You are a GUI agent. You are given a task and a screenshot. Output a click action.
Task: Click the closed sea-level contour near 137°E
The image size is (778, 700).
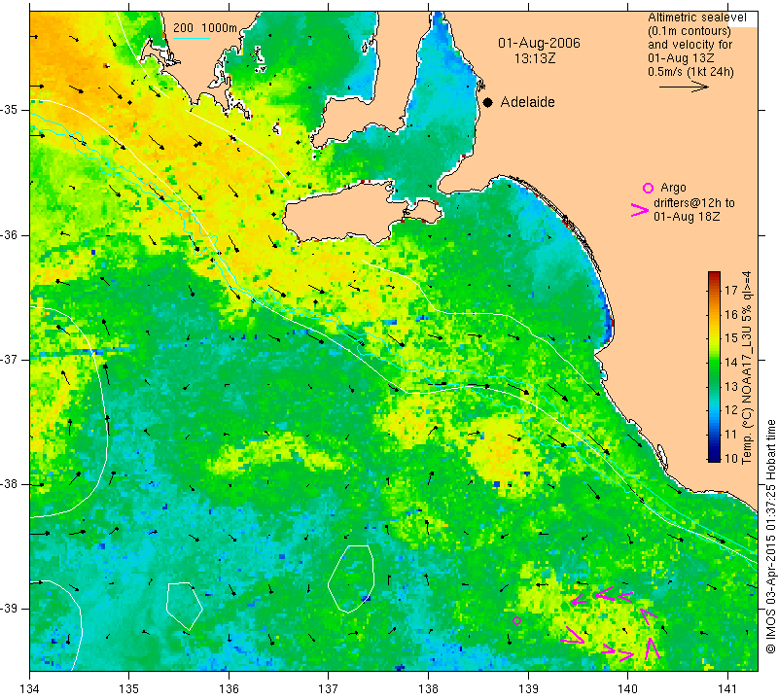(x=351, y=578)
